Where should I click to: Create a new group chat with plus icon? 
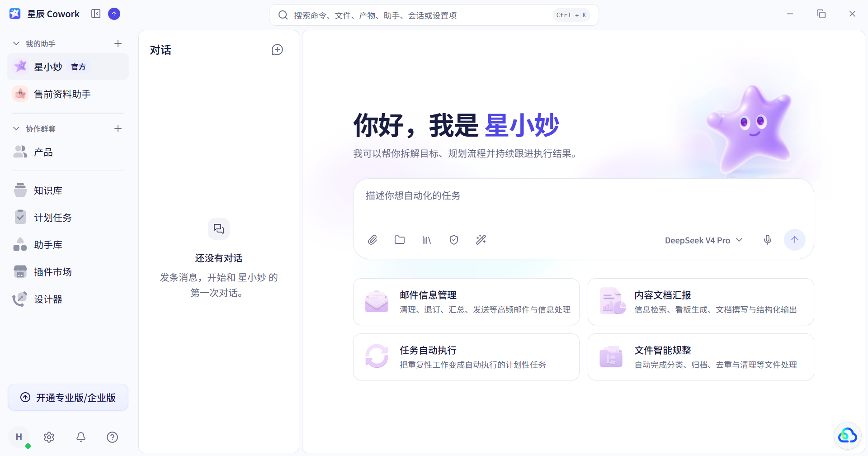[118, 128]
